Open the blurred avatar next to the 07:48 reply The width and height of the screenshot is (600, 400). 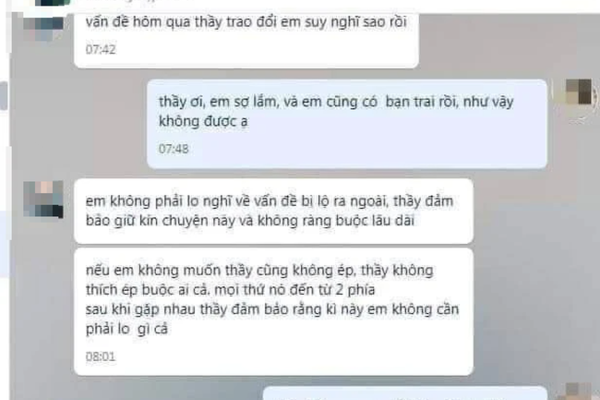click(x=580, y=92)
